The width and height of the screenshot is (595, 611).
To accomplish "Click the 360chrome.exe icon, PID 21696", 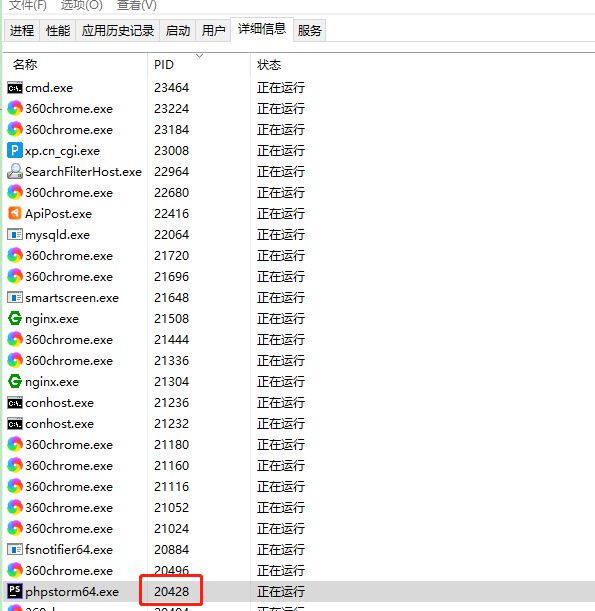I will point(15,276).
